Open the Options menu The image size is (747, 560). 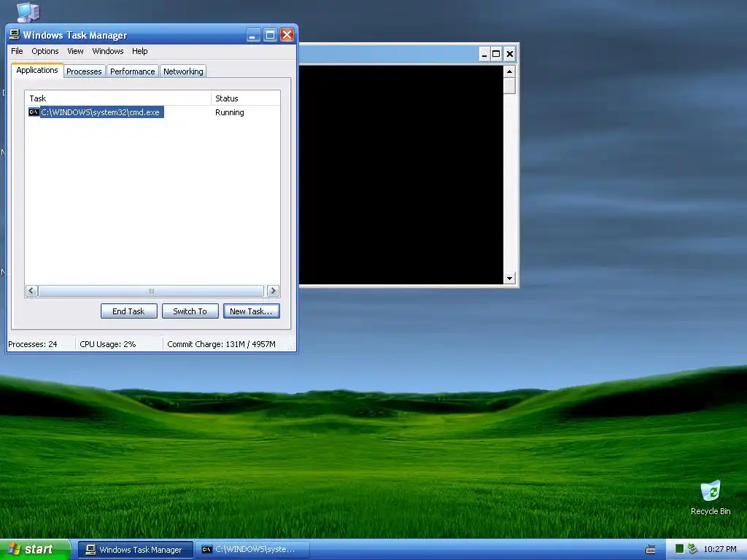44,51
